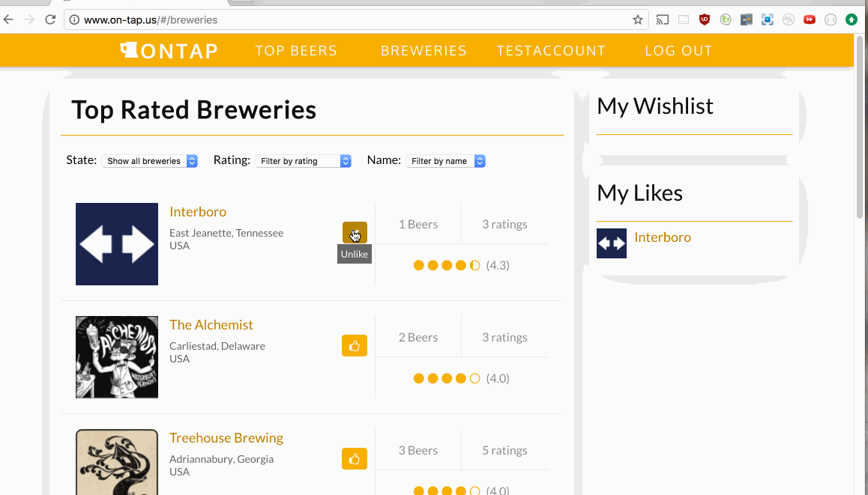868x495 pixels.
Task: Open the Interboro brewery title link
Action: click(198, 212)
